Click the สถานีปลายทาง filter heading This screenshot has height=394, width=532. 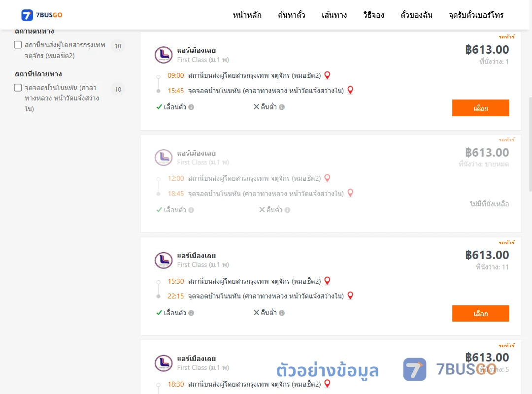click(x=38, y=74)
